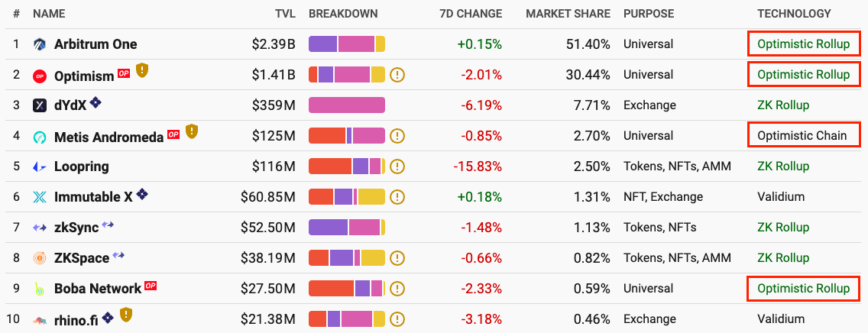Click the Optimism red logo icon
Screen dimensions: 868x333
(40, 75)
